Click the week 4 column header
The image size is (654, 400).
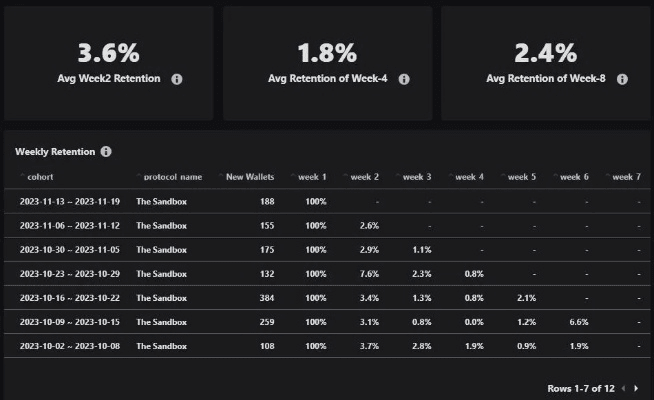(469, 177)
